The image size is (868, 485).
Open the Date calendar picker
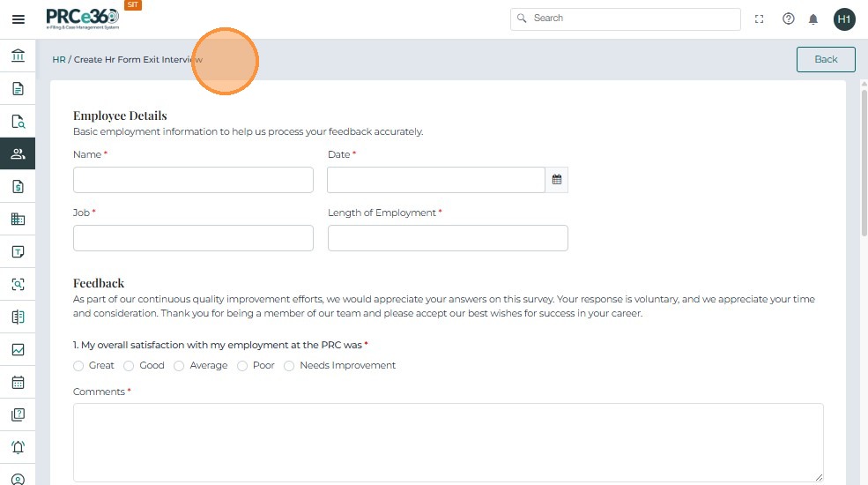coord(557,180)
